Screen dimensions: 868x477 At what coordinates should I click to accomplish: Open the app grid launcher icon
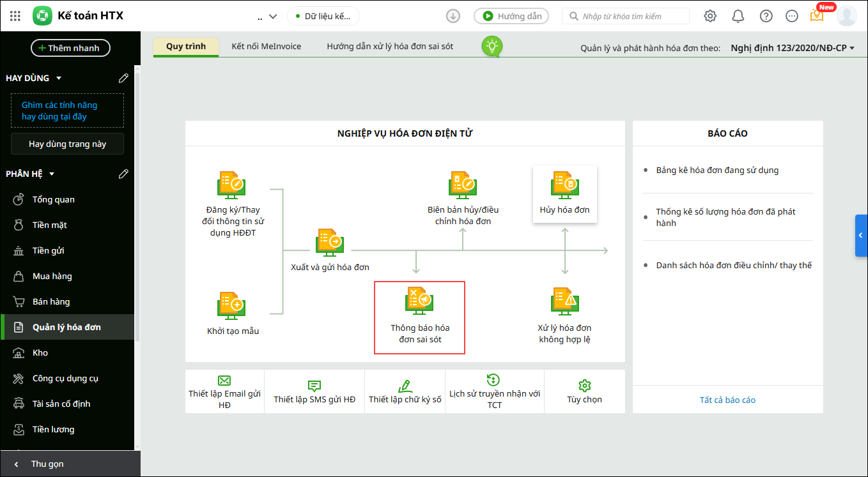[x=15, y=16]
